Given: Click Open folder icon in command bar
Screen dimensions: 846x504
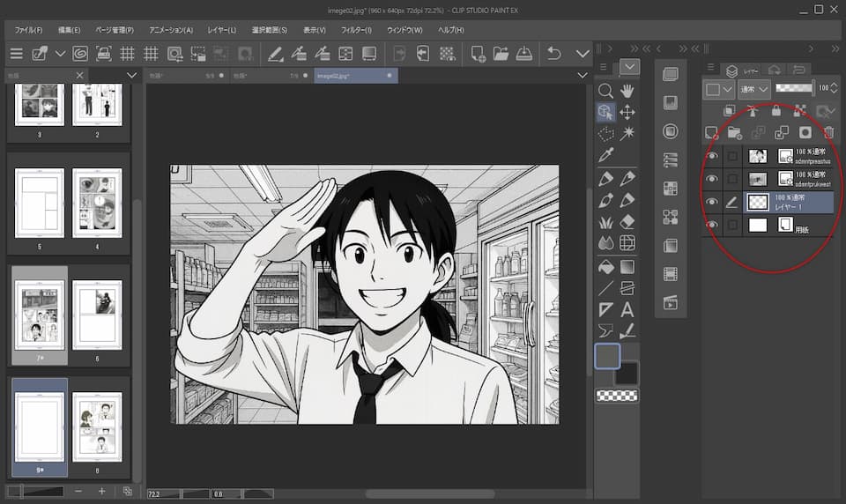Looking at the screenshot, I should coord(501,54).
